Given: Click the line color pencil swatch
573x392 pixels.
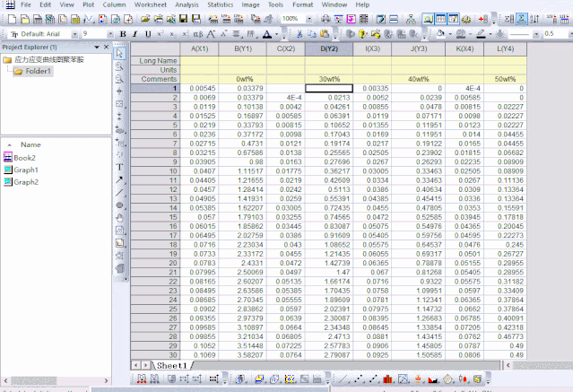Looking at the screenshot, I should pos(481,34).
